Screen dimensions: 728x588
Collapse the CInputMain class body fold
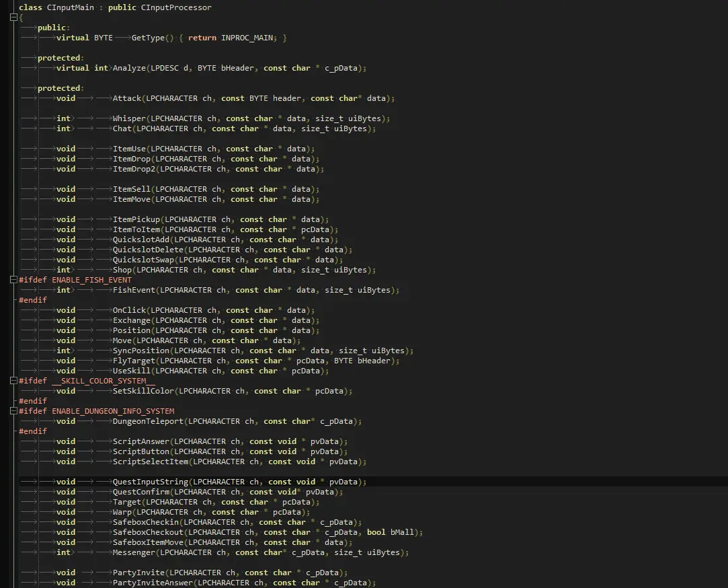click(13, 17)
